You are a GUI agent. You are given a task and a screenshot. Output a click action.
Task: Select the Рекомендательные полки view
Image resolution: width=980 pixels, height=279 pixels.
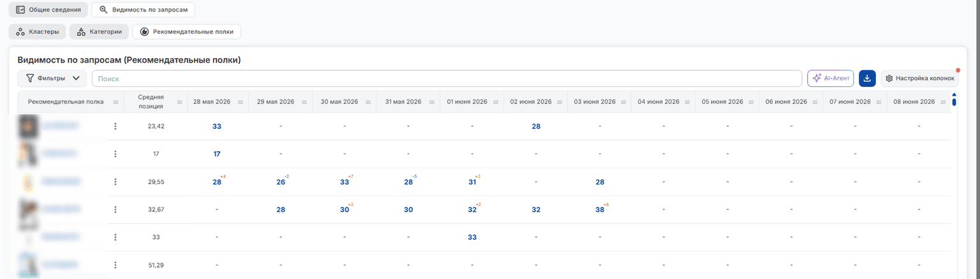coord(186,31)
